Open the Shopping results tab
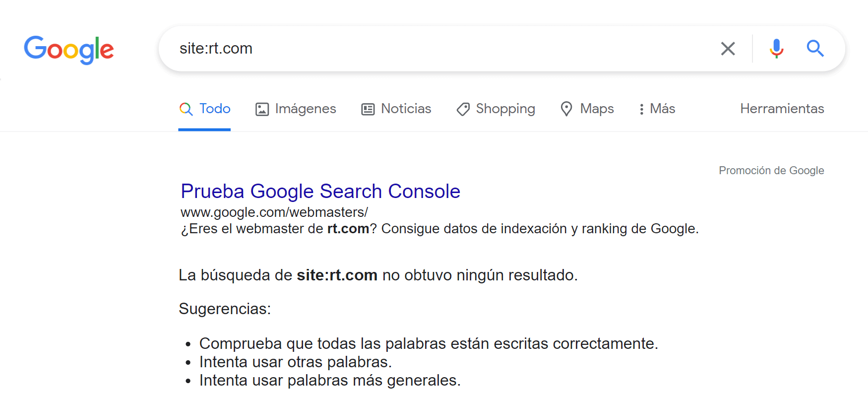868x397 pixels. [x=505, y=109]
